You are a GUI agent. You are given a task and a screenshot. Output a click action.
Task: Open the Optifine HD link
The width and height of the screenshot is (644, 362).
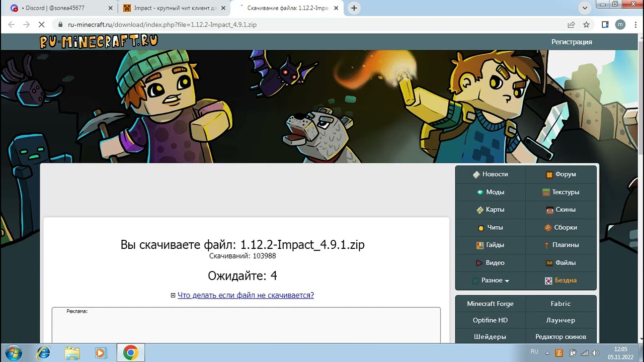[x=490, y=320]
